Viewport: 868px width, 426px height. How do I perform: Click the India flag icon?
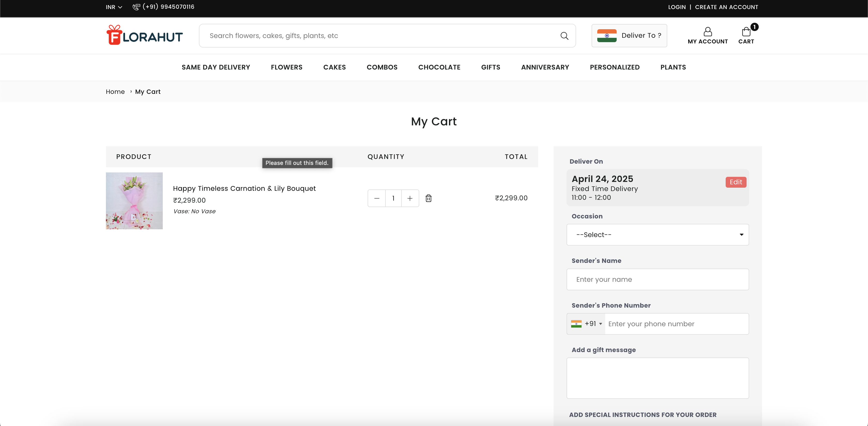[x=607, y=36]
